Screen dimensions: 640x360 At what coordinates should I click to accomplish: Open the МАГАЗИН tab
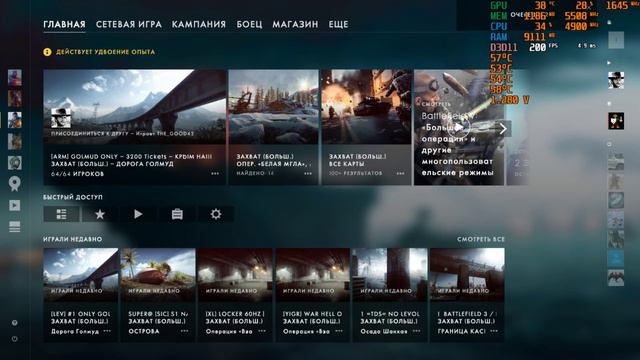click(x=295, y=24)
